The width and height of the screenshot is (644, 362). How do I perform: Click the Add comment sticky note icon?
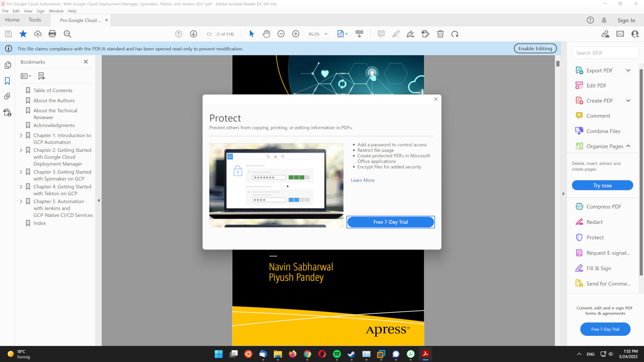click(x=381, y=34)
